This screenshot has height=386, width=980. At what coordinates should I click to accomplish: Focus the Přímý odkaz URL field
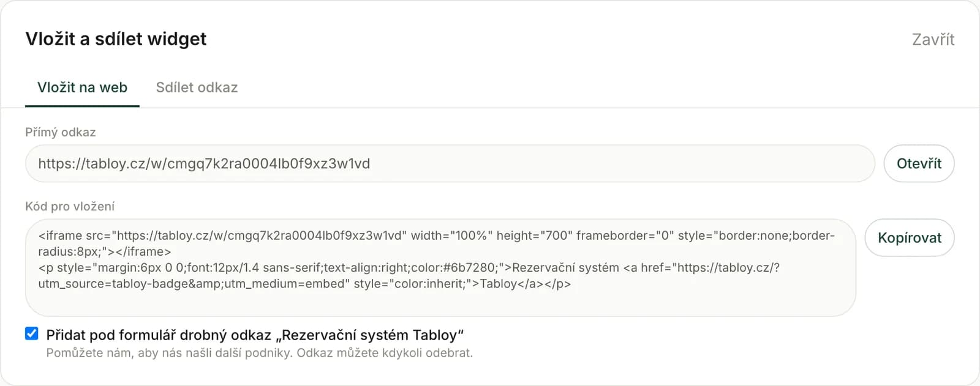tap(450, 163)
